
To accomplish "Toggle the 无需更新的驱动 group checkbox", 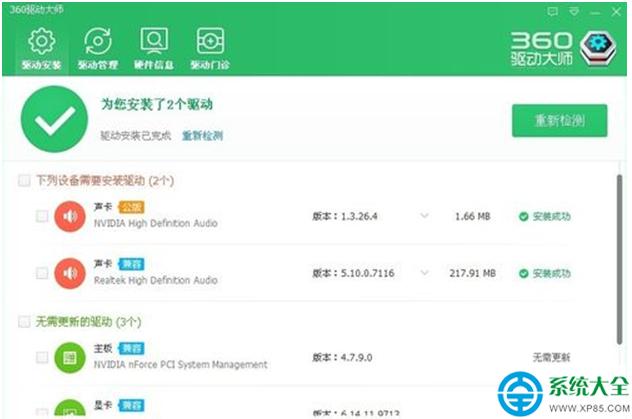I will [x=24, y=322].
